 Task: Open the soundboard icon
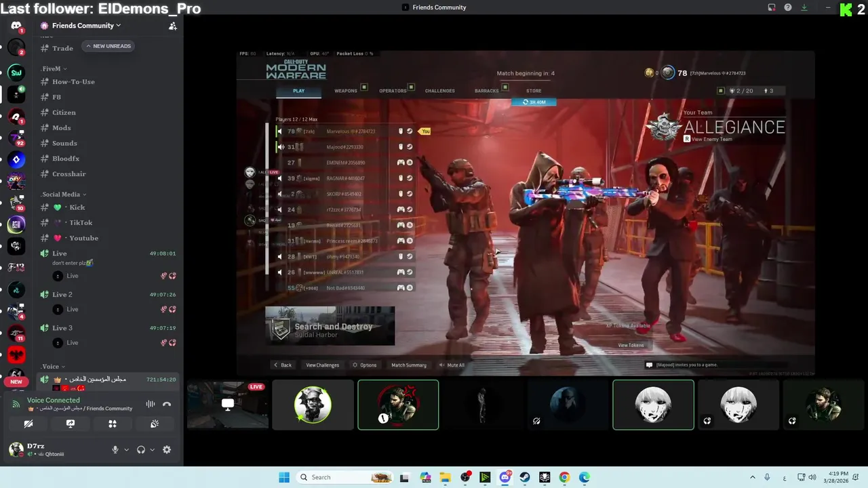(155, 424)
